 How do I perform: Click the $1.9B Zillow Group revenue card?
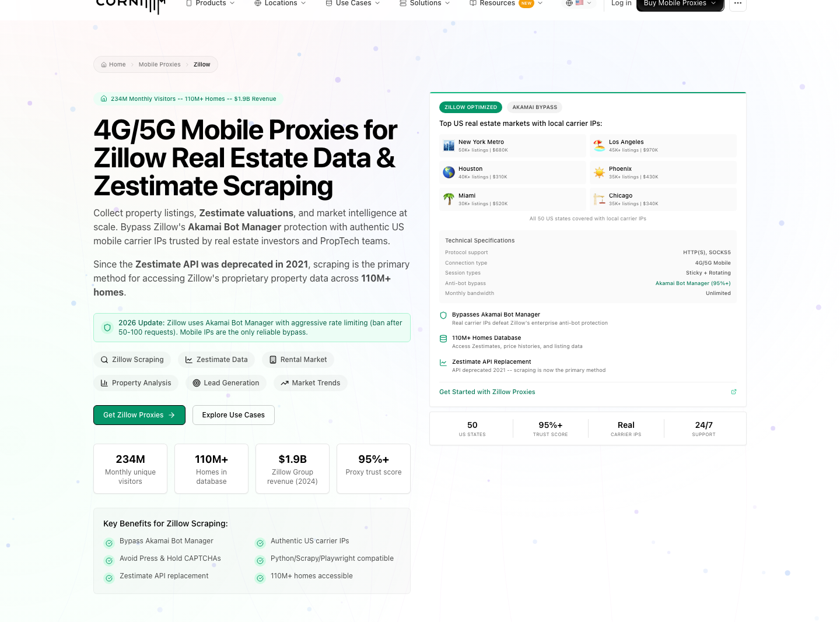[x=292, y=469]
